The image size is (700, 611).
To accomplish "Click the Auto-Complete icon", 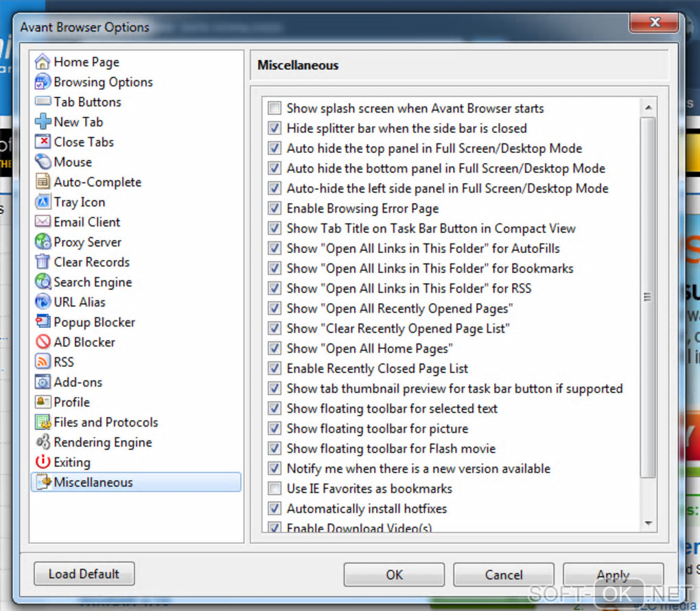I will pos(43,182).
